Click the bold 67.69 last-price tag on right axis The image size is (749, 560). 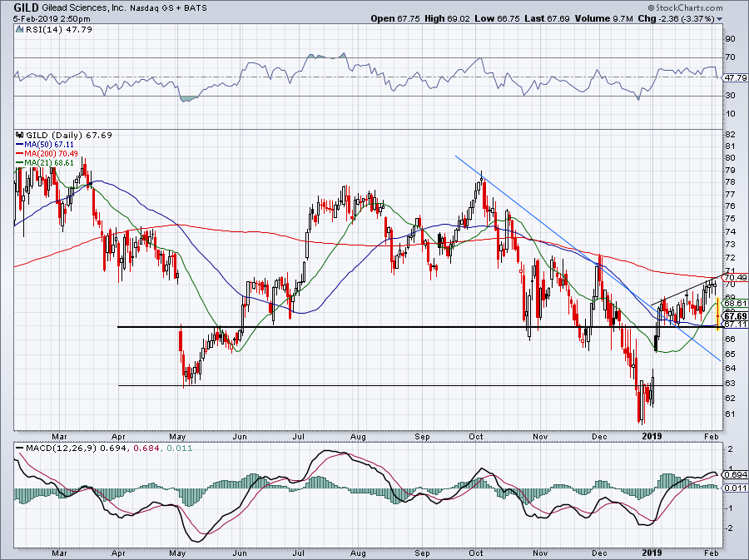click(x=735, y=316)
